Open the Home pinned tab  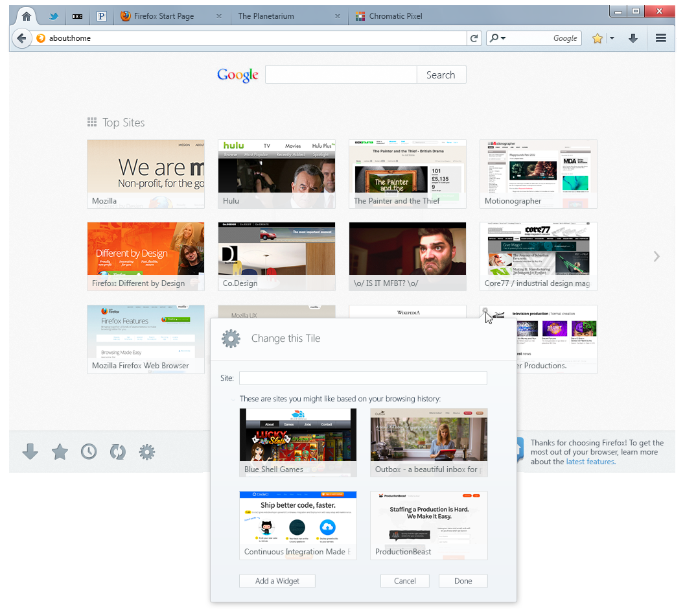click(27, 17)
